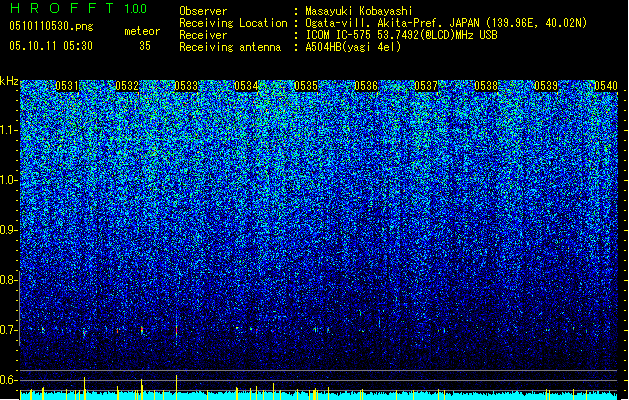Click the receiver ICOM IC-575 line

pos(401,35)
